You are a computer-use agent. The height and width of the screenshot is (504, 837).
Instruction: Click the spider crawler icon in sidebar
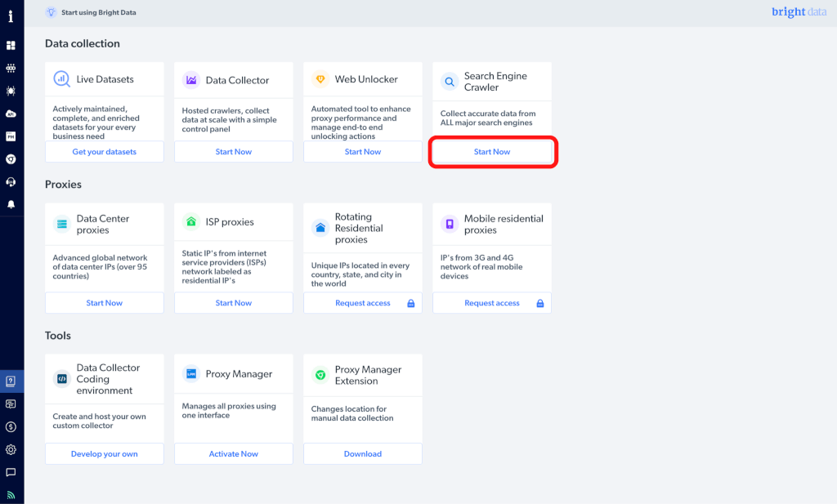[x=11, y=91]
